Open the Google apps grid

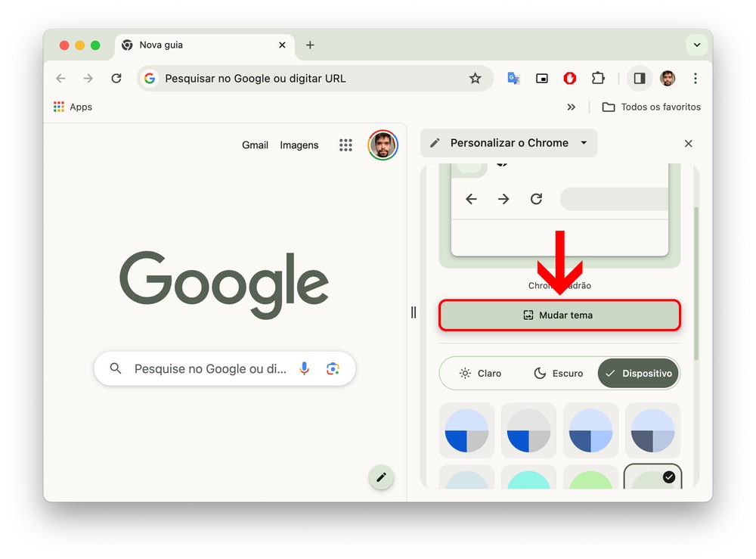345,145
